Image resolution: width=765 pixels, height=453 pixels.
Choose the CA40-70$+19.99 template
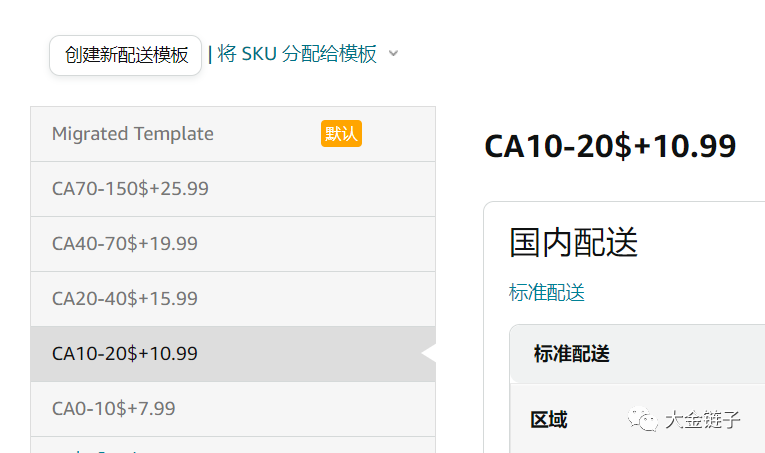tap(233, 244)
